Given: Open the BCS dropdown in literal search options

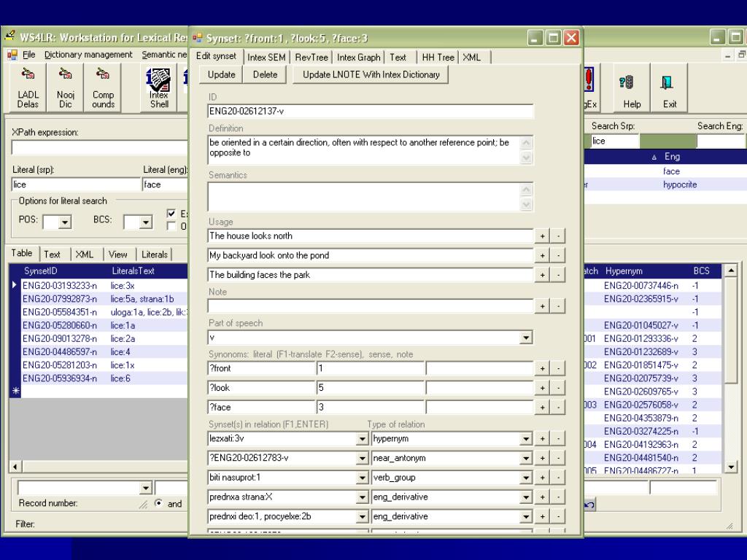Looking at the screenshot, I should (x=146, y=222).
